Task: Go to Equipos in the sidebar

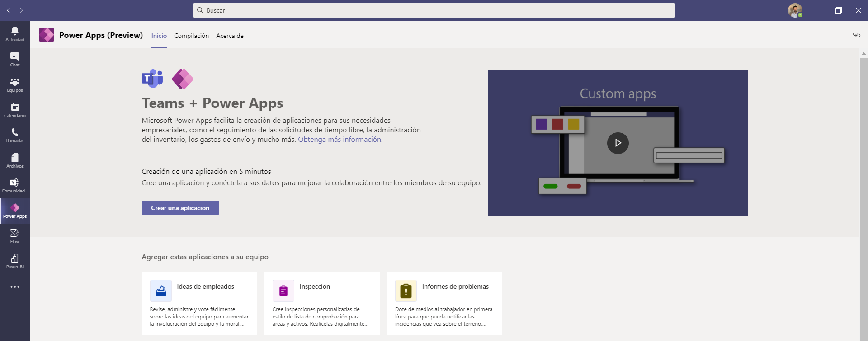Action: [15, 84]
